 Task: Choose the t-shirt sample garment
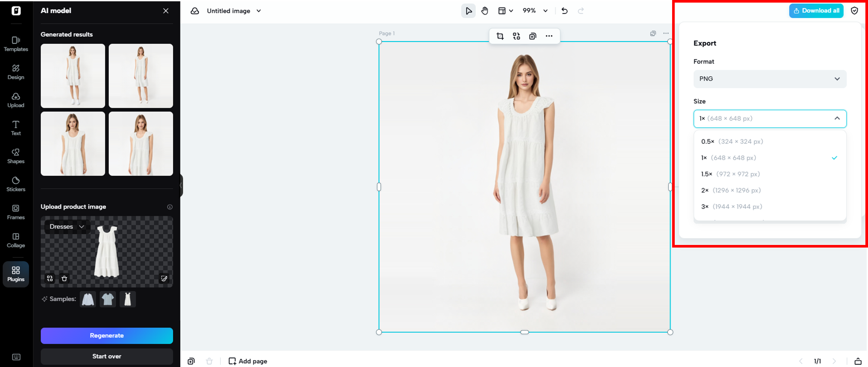coord(108,299)
